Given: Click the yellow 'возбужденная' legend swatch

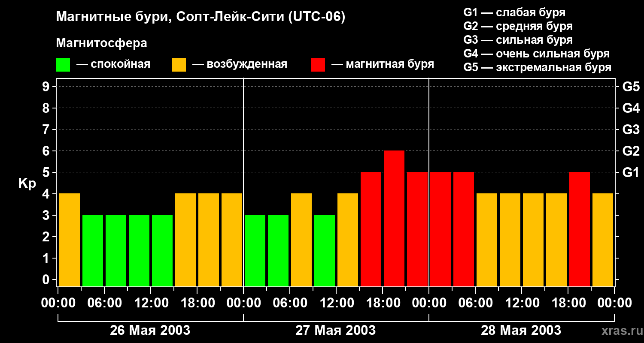Looking at the screenshot, I should click(179, 65).
